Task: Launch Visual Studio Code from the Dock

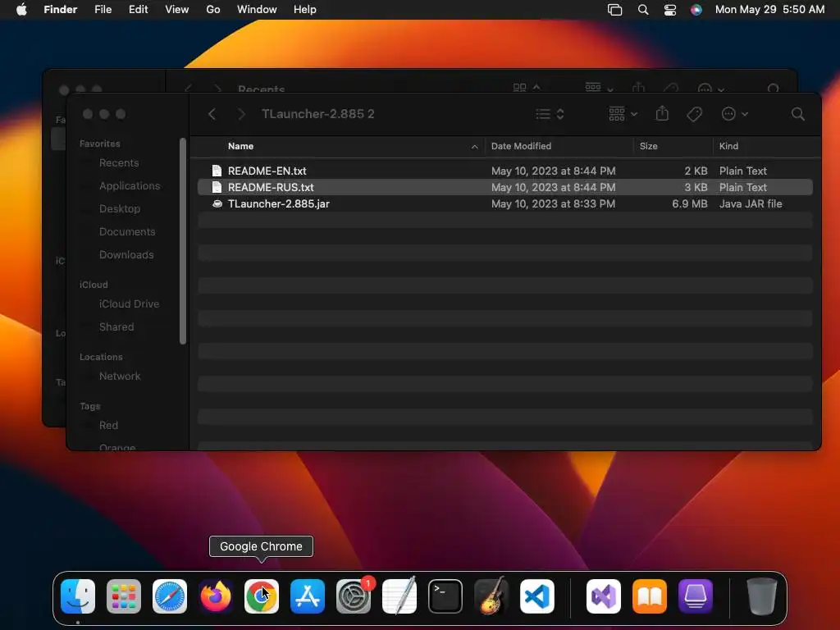Action: [x=537, y=596]
